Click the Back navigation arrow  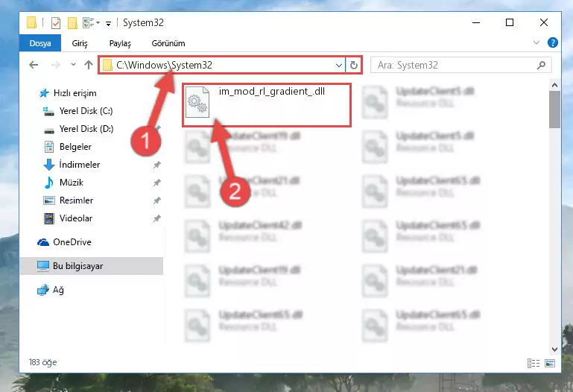[34, 65]
